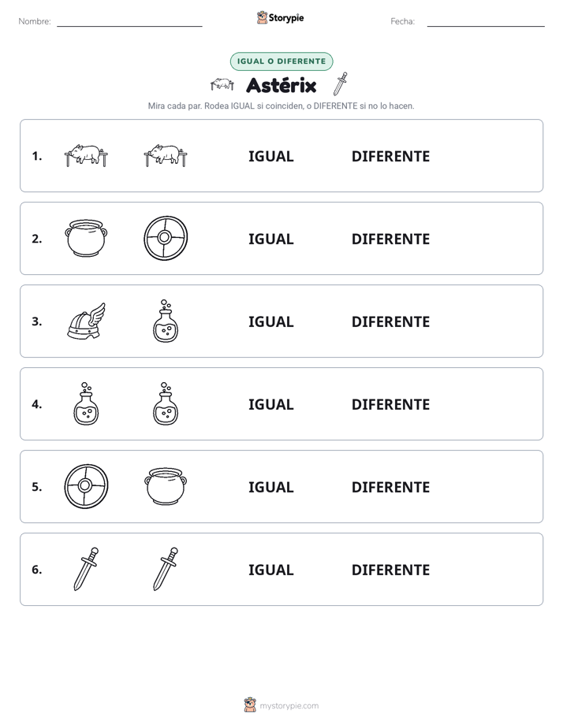The image size is (563, 728).
Task: Click the IGUAL O DIFERENTE badge
Action: [281, 61]
